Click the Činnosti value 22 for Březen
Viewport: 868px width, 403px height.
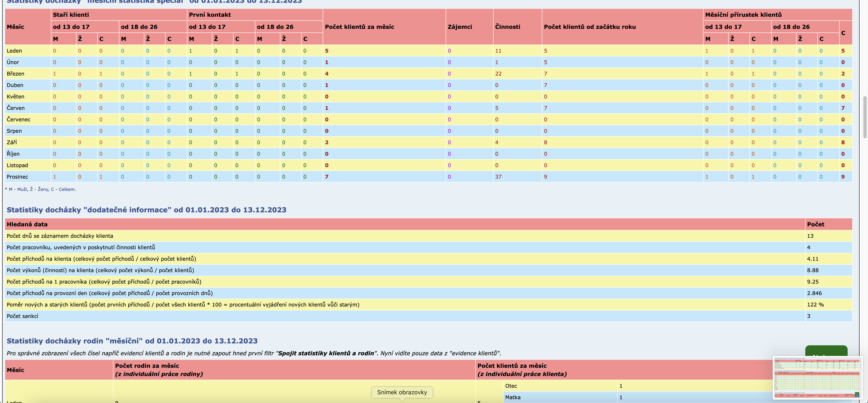(498, 74)
